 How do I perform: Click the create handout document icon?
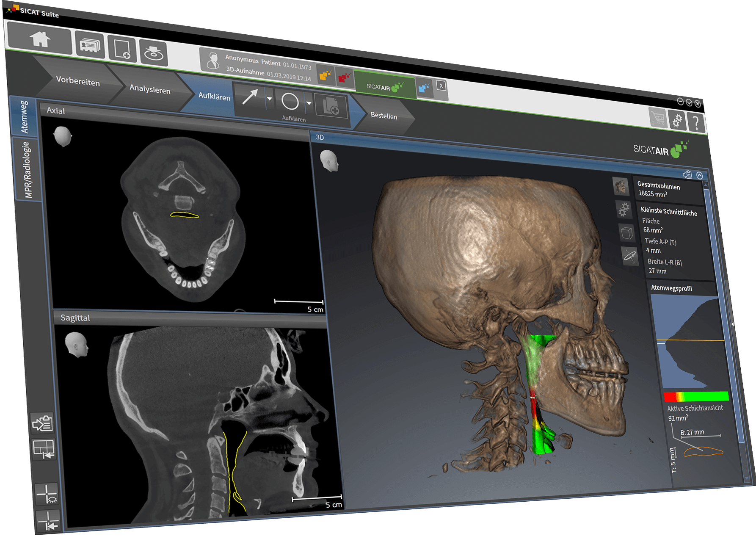331,106
